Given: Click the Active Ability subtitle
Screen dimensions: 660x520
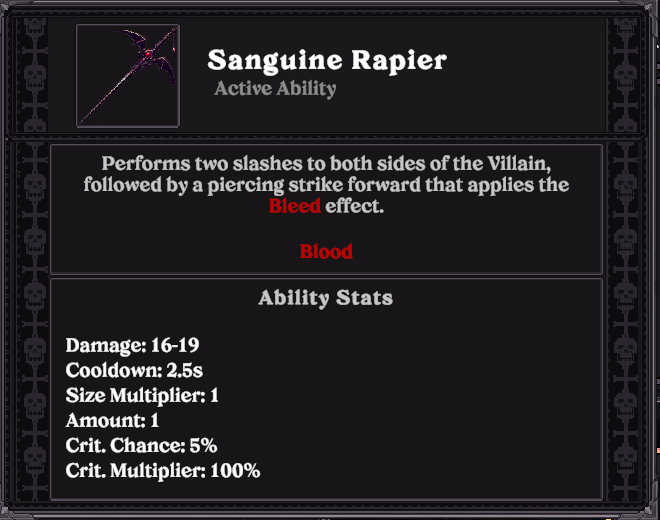Looking at the screenshot, I should coord(275,88).
